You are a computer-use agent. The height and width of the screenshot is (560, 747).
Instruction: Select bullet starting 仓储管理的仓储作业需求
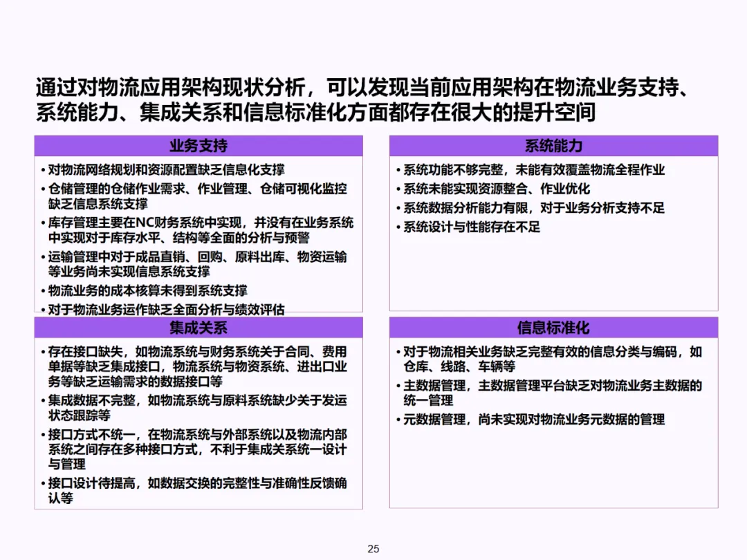(194, 196)
